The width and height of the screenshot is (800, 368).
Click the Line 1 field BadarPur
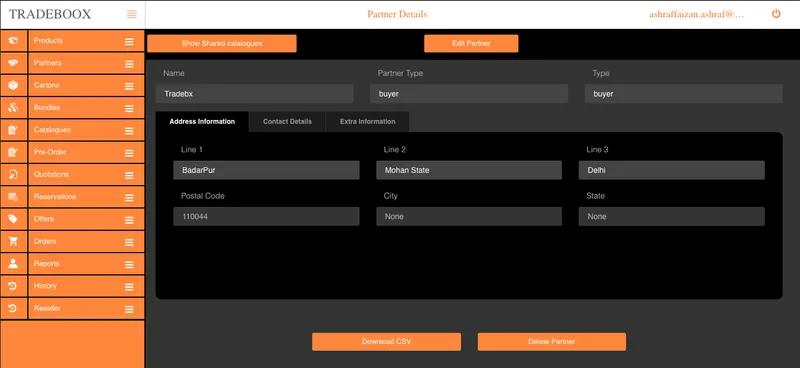click(266, 170)
